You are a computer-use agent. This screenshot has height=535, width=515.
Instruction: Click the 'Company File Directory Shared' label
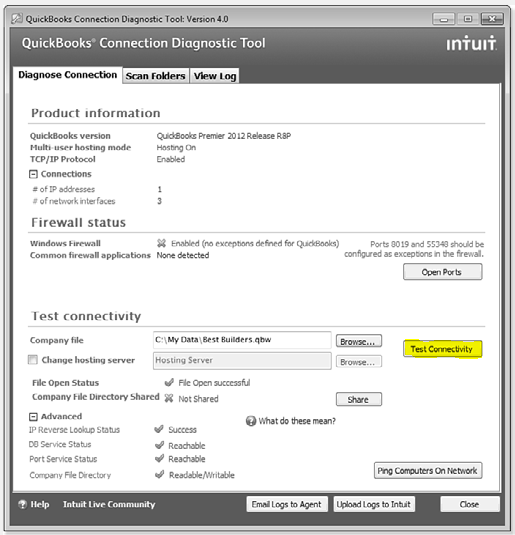pyautogui.click(x=96, y=397)
